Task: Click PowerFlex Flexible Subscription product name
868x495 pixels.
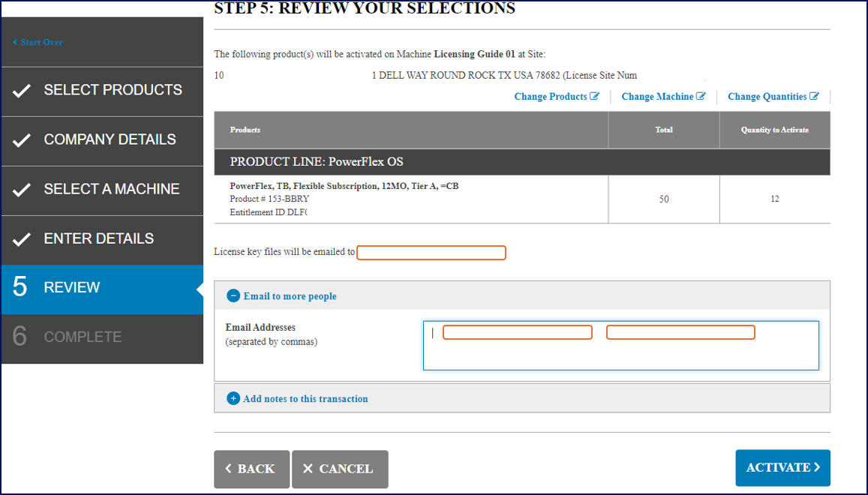Action: tap(344, 186)
